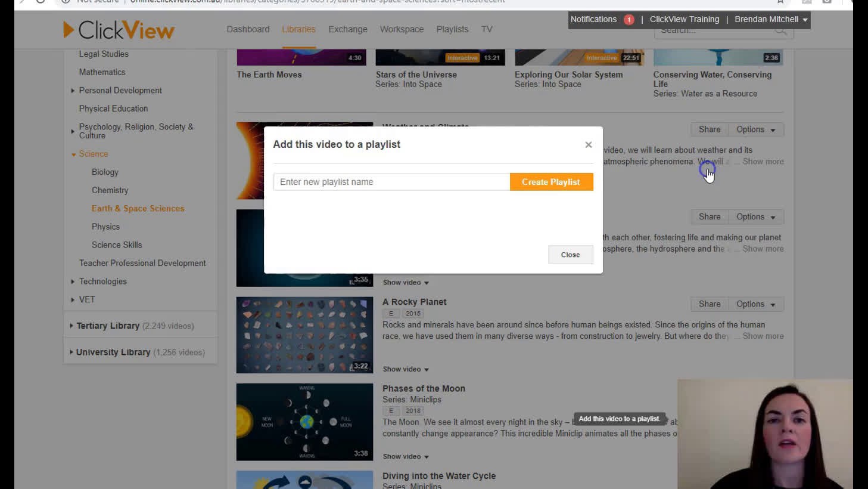Image resolution: width=868 pixels, height=489 pixels.
Task: Expand the Technologies category arrow
Action: (73, 281)
